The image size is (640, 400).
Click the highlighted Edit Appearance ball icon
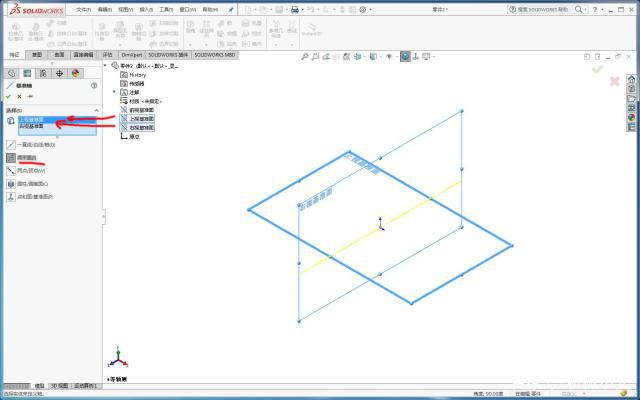(405, 57)
